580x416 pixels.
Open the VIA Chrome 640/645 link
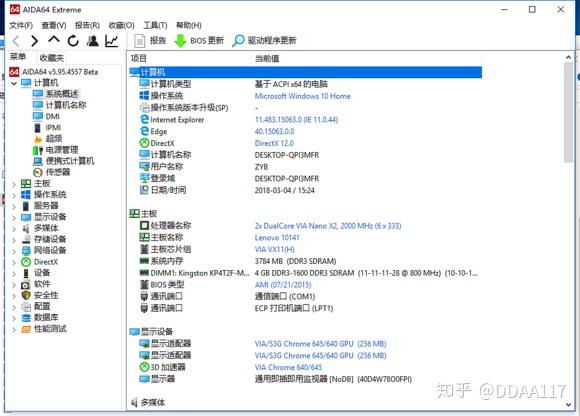click(288, 367)
